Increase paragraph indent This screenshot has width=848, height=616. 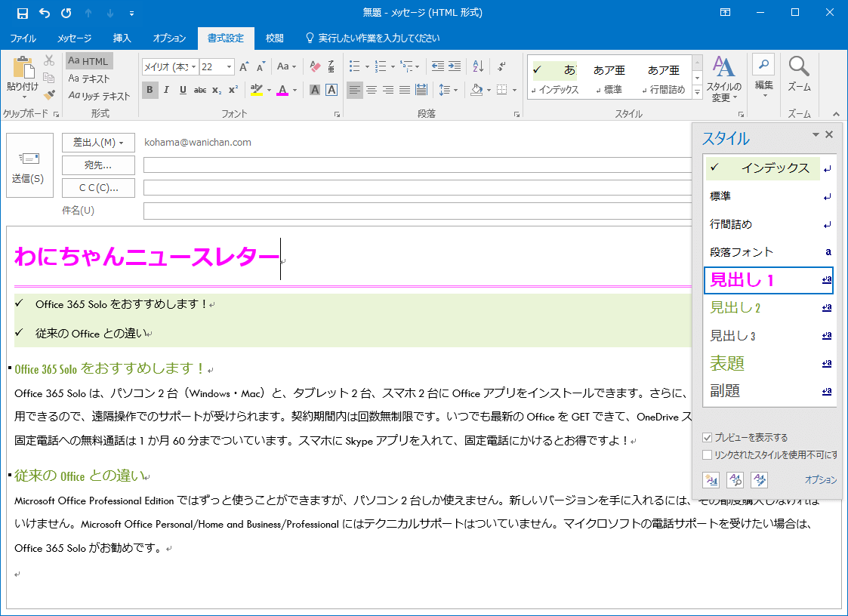[455, 66]
